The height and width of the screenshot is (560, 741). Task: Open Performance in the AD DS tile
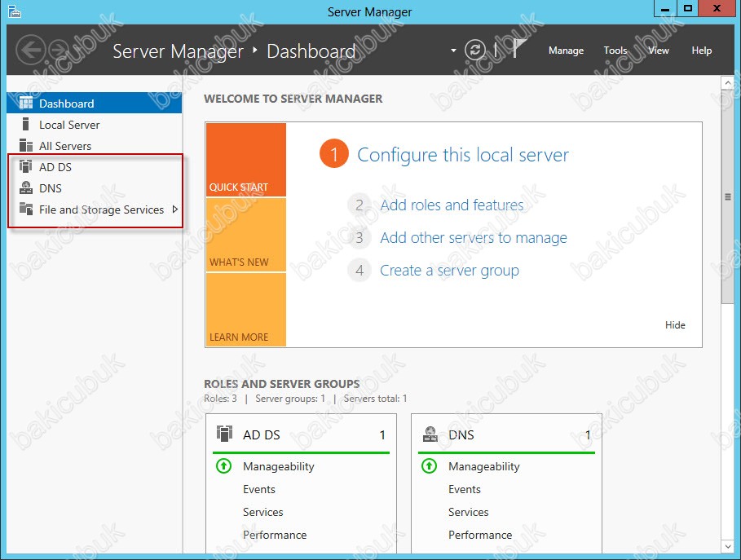[275, 535]
